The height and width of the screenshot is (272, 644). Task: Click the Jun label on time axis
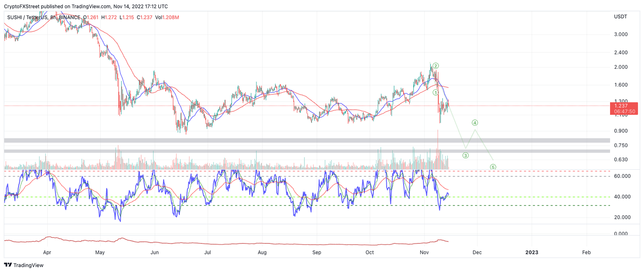click(154, 252)
